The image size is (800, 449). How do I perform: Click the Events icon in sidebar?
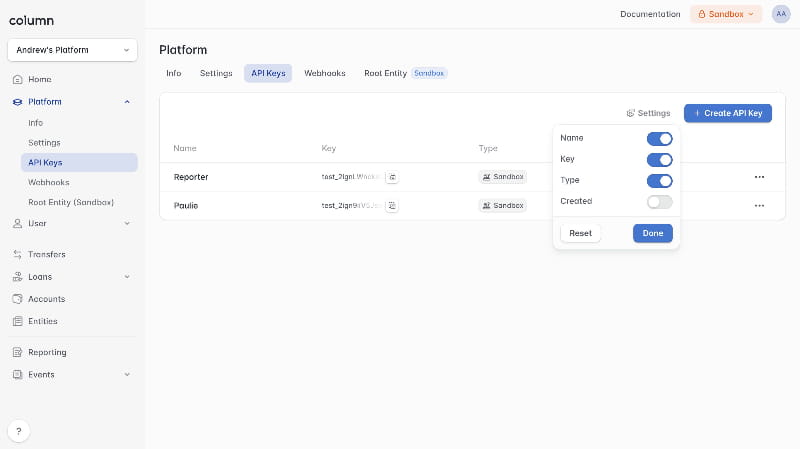click(x=17, y=375)
